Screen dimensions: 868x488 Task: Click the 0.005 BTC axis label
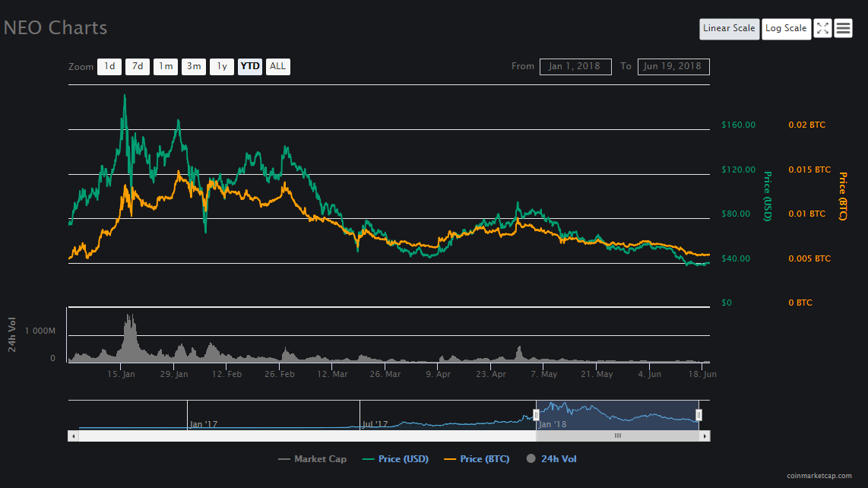(x=809, y=258)
